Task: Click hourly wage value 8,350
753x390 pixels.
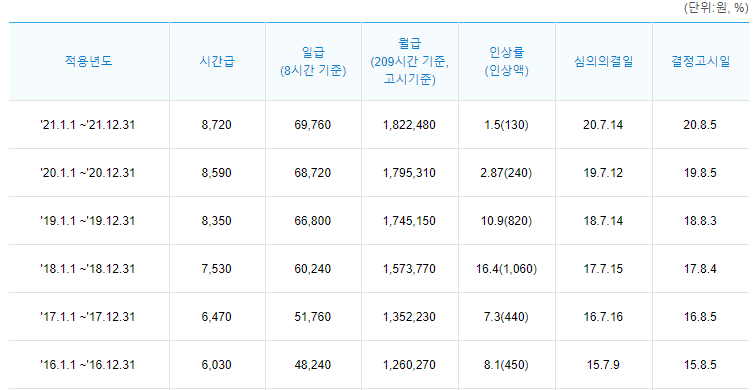Action: point(217,221)
